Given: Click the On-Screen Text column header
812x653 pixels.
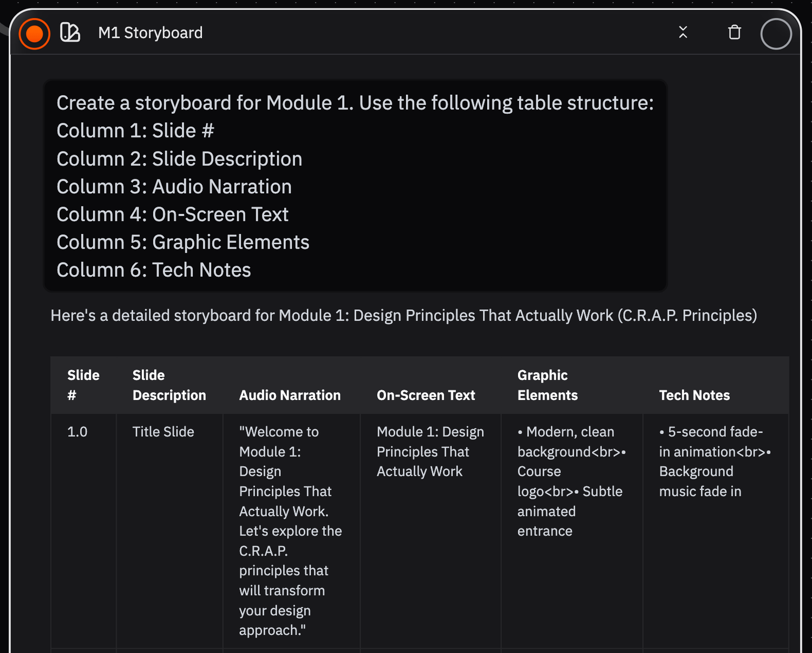Looking at the screenshot, I should [425, 395].
